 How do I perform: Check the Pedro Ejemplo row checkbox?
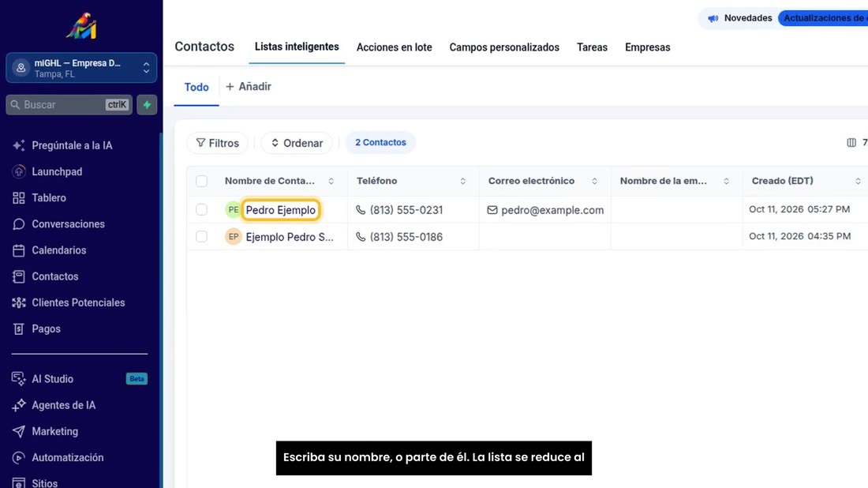pos(201,210)
